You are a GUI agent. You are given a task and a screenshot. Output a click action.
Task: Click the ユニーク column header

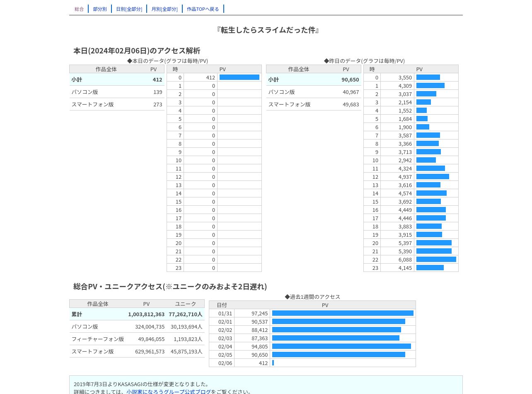[x=186, y=304]
